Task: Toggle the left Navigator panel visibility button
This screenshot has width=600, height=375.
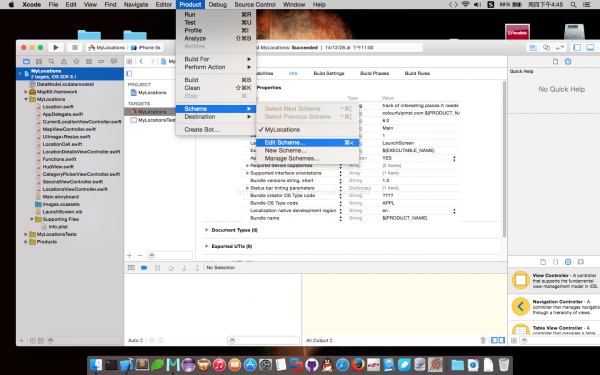Action: [x=577, y=47]
